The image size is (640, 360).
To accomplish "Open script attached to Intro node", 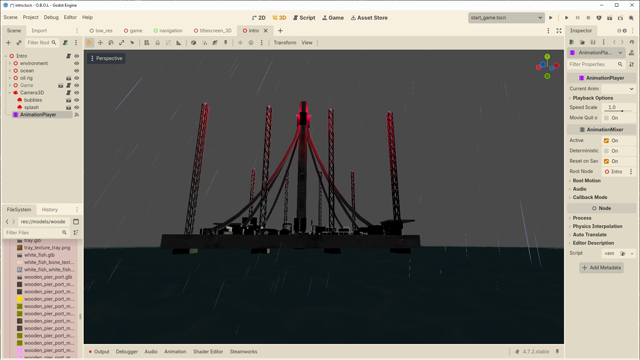I will [69, 56].
